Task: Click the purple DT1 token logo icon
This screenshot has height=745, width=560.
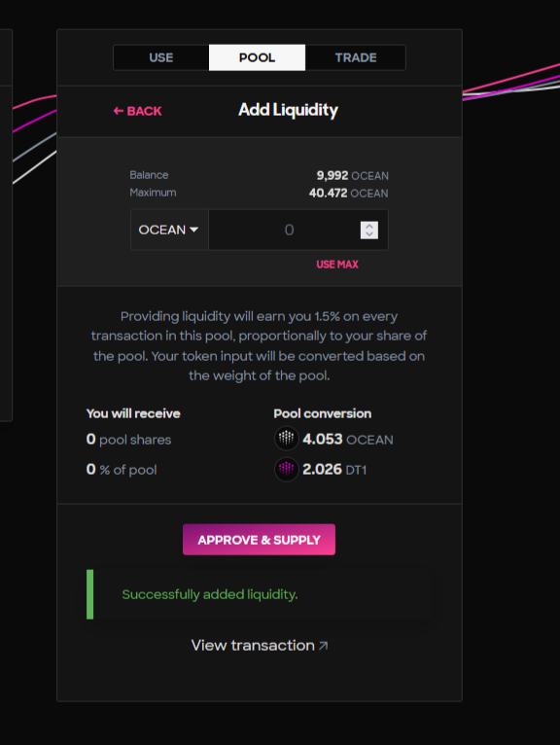Action: [x=287, y=470]
